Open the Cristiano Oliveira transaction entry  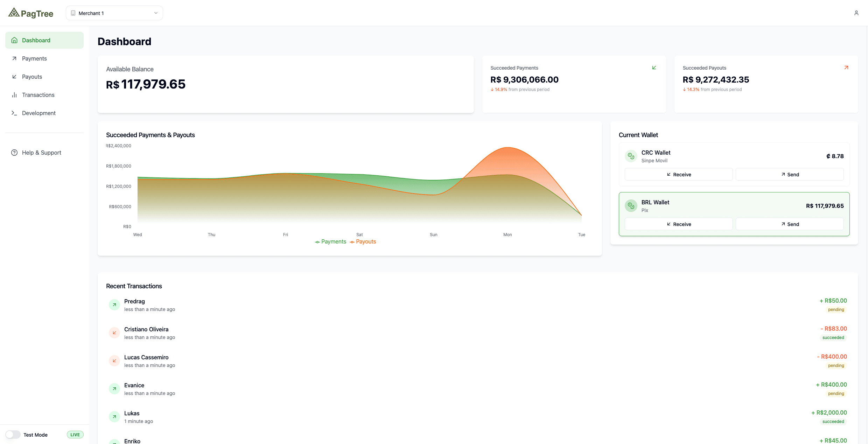(x=146, y=332)
